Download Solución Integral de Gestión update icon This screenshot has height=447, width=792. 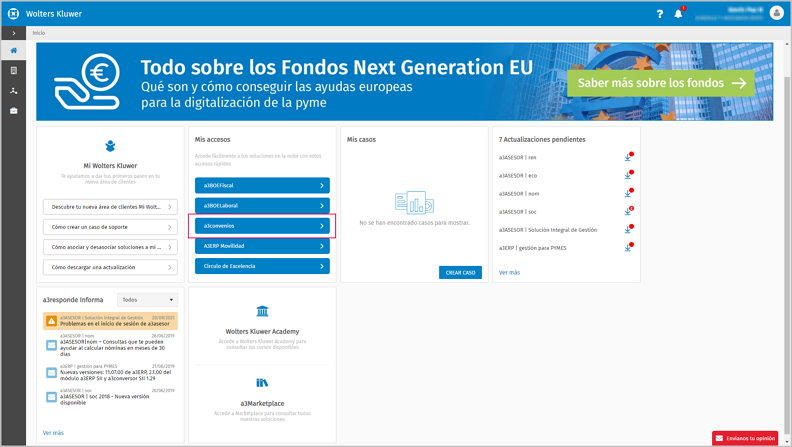(628, 230)
